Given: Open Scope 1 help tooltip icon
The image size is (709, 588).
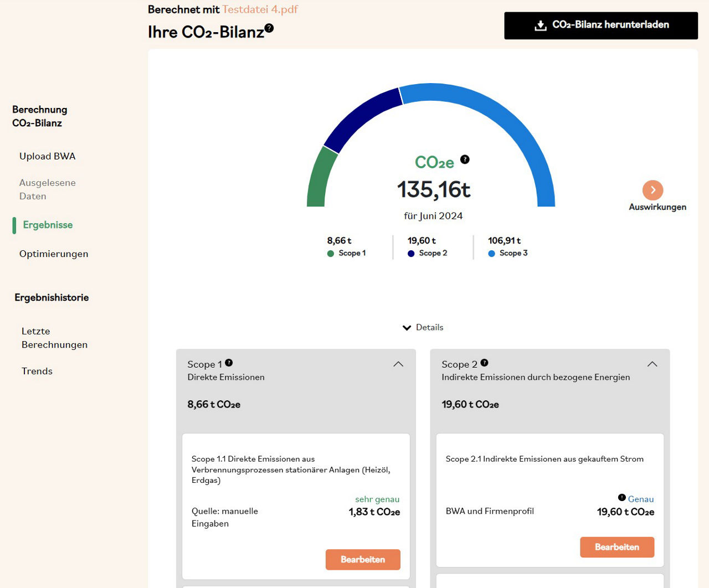Looking at the screenshot, I should [229, 363].
